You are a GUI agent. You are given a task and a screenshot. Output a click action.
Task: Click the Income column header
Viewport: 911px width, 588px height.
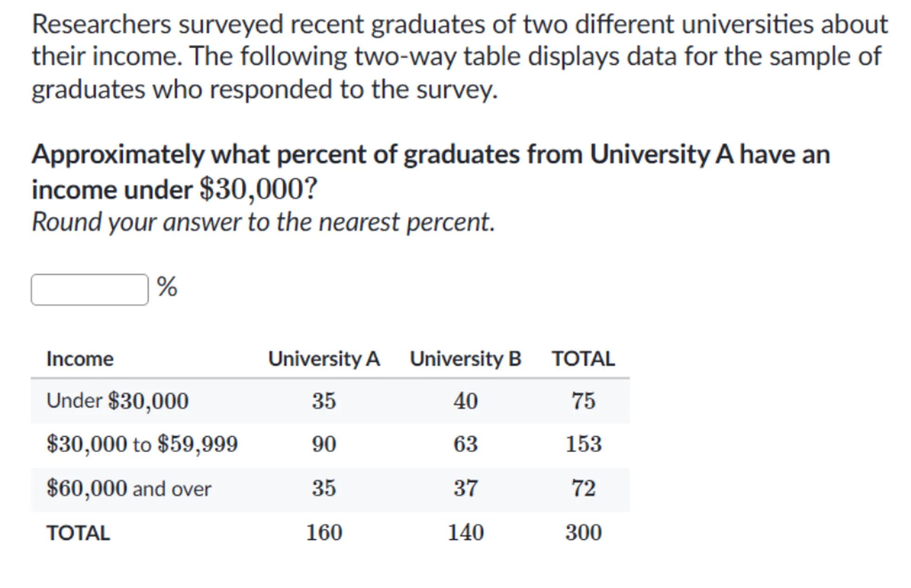(x=80, y=359)
